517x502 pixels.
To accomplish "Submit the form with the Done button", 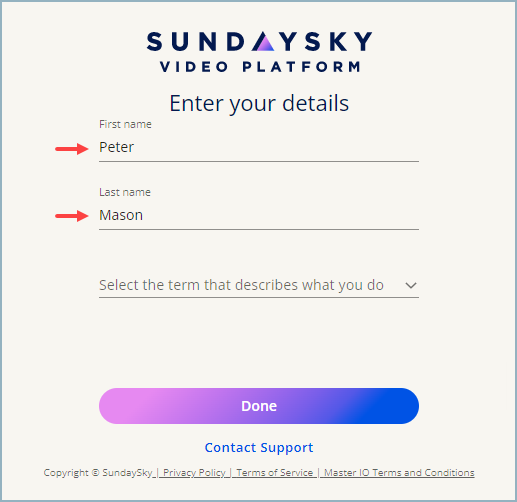I will point(259,406).
